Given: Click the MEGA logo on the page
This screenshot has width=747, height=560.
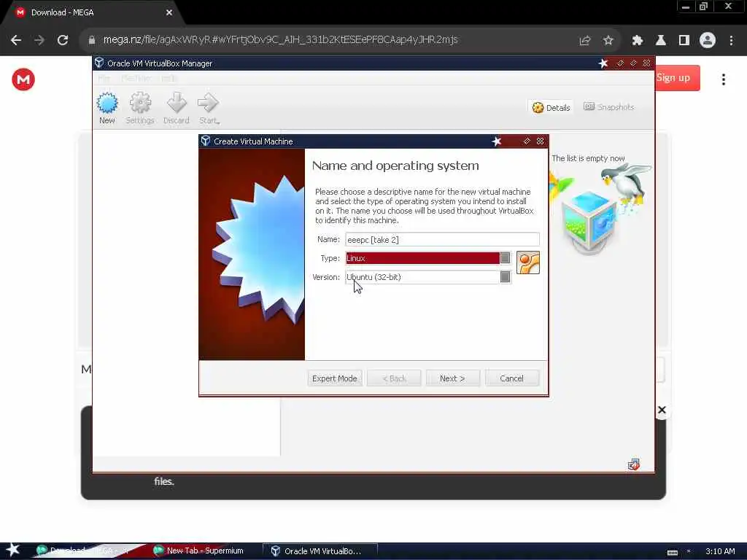Looking at the screenshot, I should click(23, 79).
